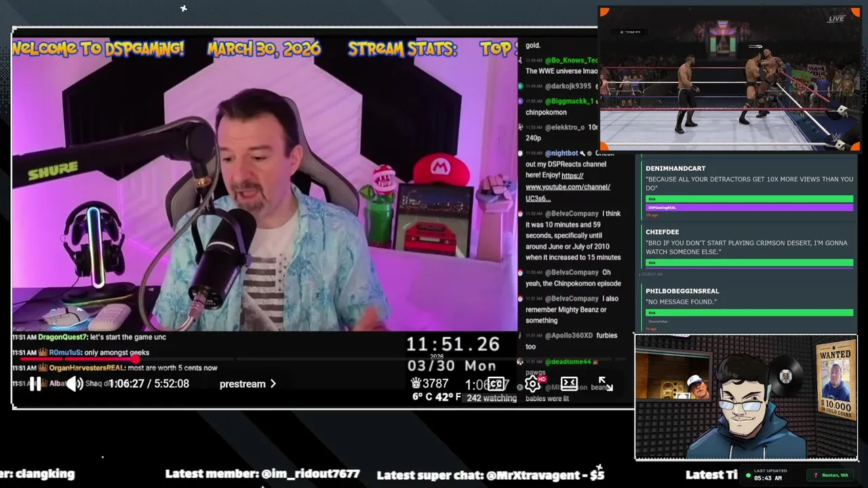Click the 05:43 AM last updated time

click(768, 479)
